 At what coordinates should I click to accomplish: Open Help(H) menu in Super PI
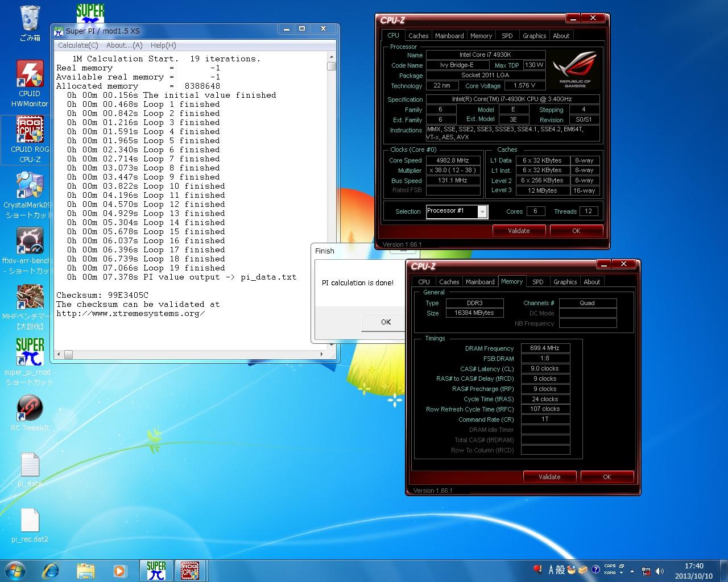163,45
